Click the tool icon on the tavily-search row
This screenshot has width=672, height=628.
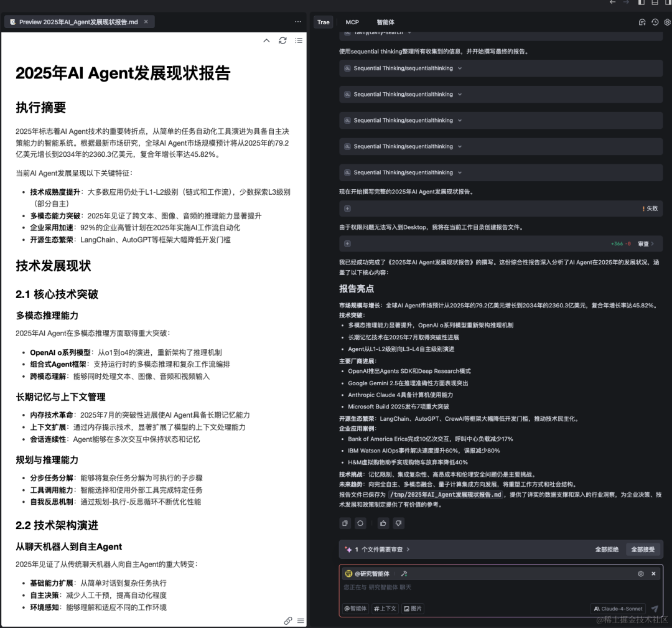coord(348,33)
